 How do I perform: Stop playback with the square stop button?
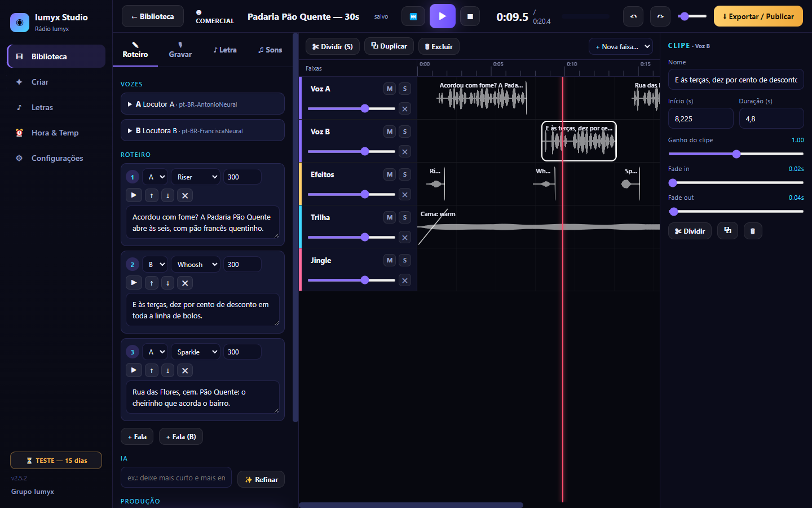pyautogui.click(x=470, y=16)
